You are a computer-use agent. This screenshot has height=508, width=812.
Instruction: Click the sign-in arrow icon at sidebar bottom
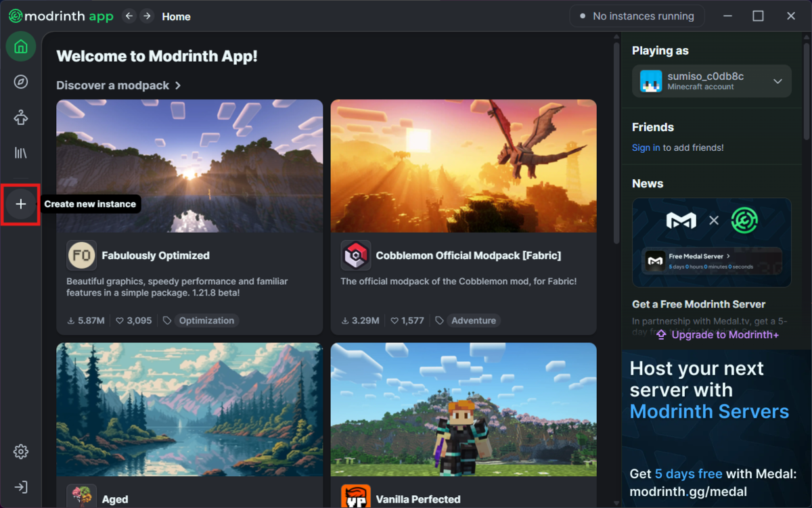point(21,486)
